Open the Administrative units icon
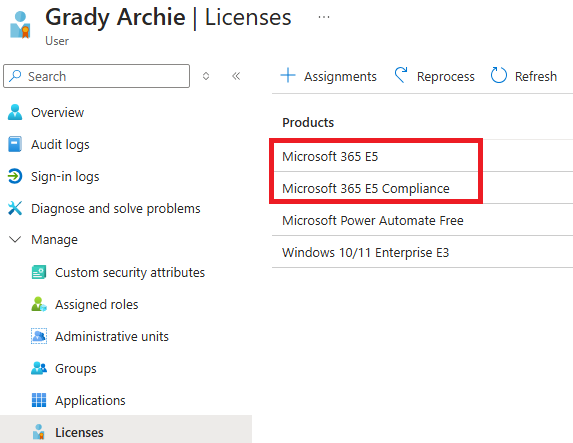The width and height of the screenshot is (573, 443). 39,336
